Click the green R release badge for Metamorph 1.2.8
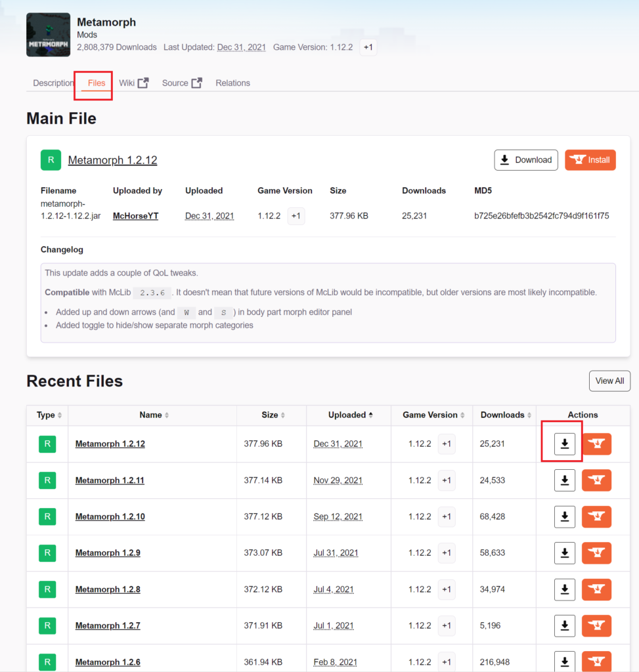 (47, 589)
